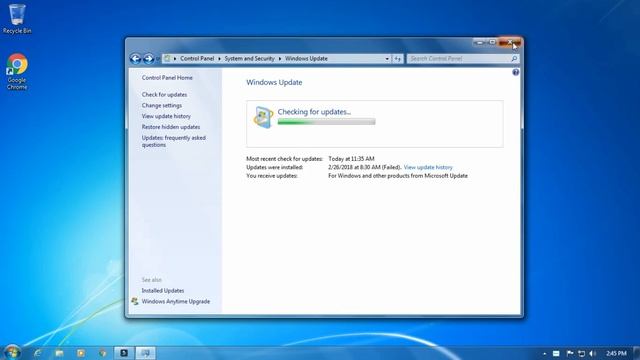Open the Action Center flag icon
Image resolution: width=640 pixels, height=360 pixels.
tap(570, 353)
